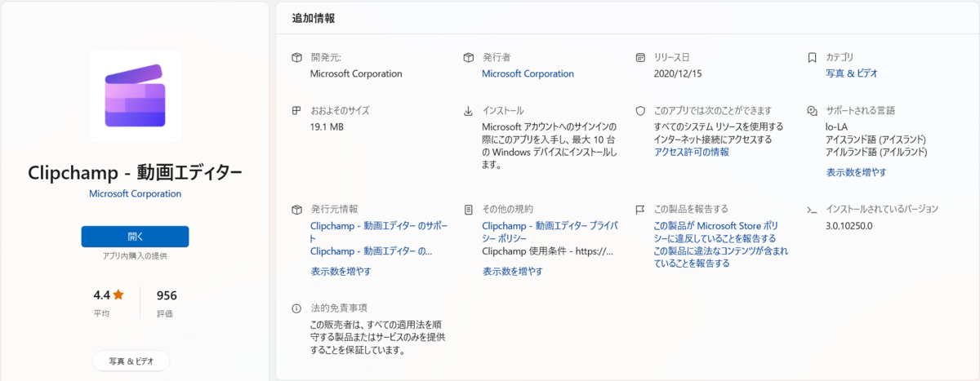Click the インストール download icon
The height and width of the screenshot is (381, 980).
click(469, 110)
